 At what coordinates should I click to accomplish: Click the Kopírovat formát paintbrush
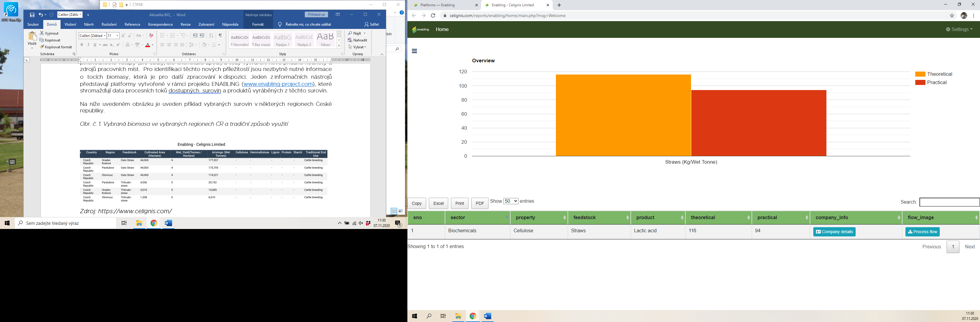(56, 47)
